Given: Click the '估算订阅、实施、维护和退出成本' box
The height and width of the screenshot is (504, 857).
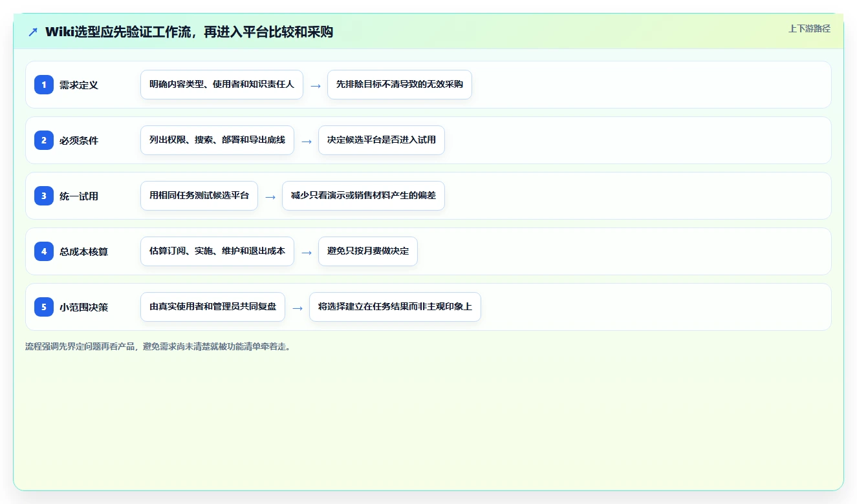Looking at the screenshot, I should 217,251.
